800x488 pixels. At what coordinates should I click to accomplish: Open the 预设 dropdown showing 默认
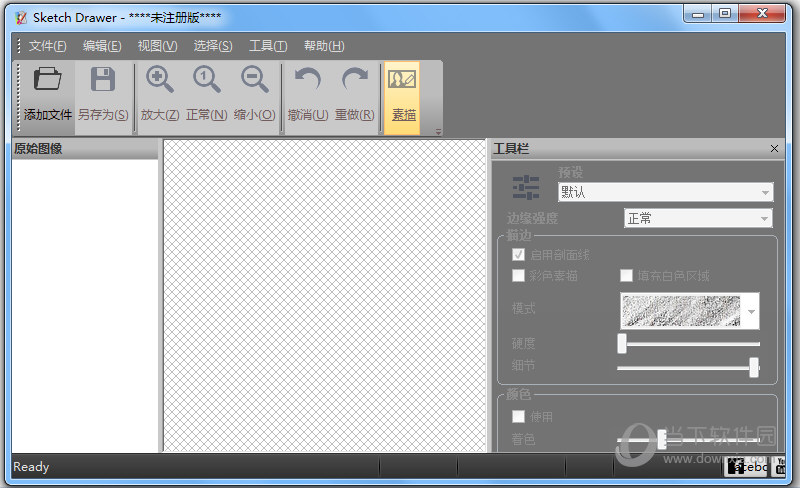665,192
